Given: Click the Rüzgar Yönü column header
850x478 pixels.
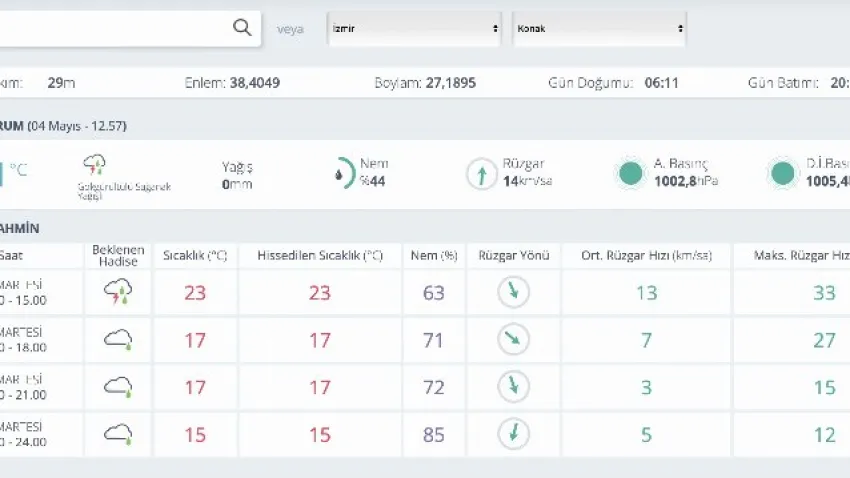Looking at the screenshot, I should (513, 256).
